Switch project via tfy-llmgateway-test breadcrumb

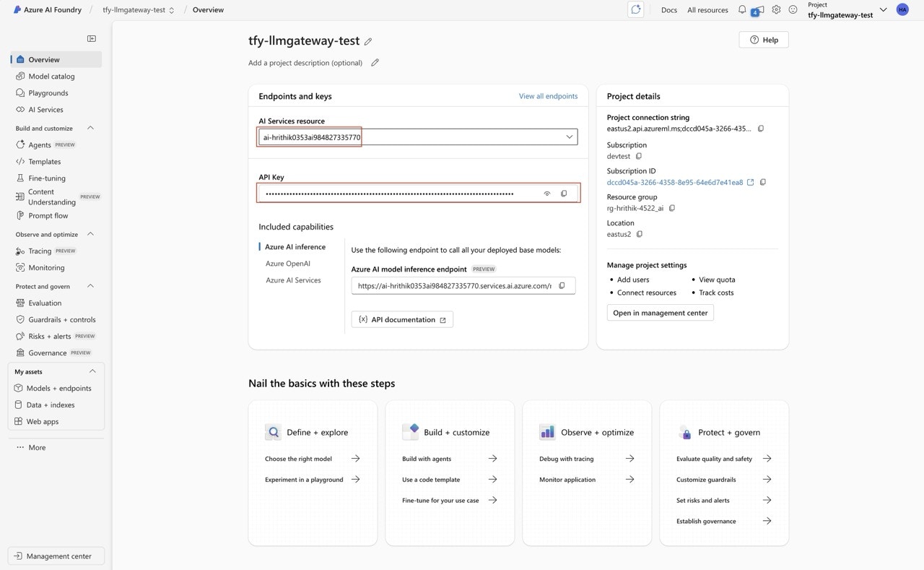(x=139, y=10)
